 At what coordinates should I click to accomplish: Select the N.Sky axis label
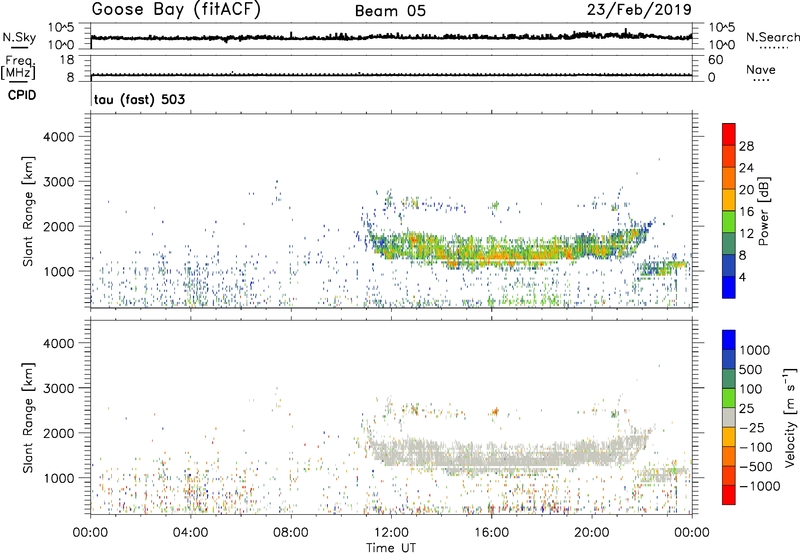coord(19,37)
